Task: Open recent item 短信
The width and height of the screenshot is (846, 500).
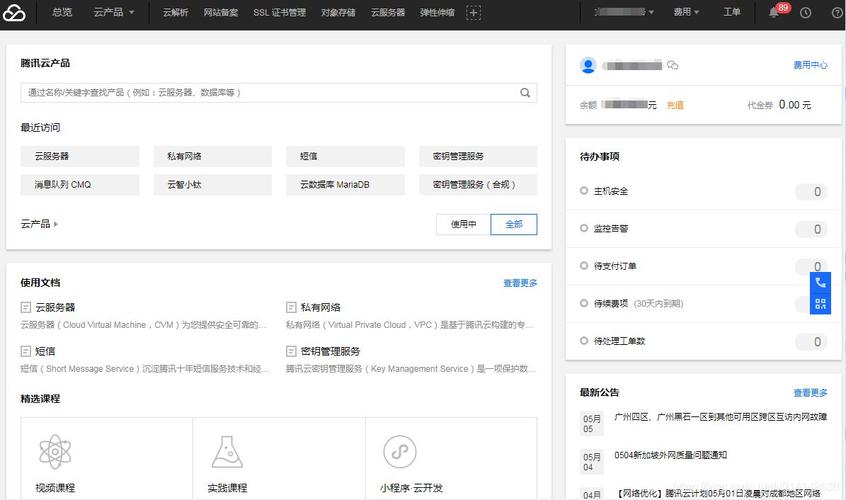Action: tap(345, 156)
